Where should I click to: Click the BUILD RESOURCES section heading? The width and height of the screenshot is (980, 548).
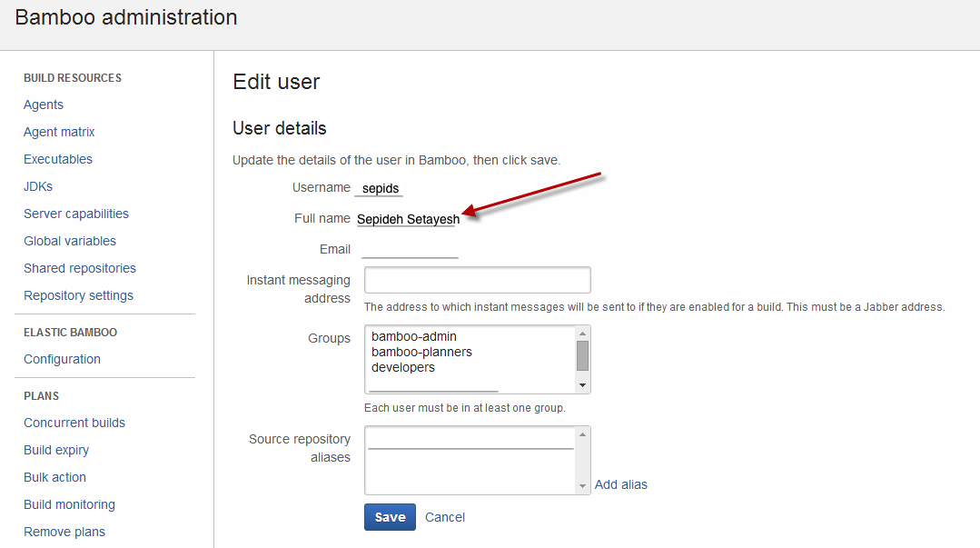[x=73, y=78]
